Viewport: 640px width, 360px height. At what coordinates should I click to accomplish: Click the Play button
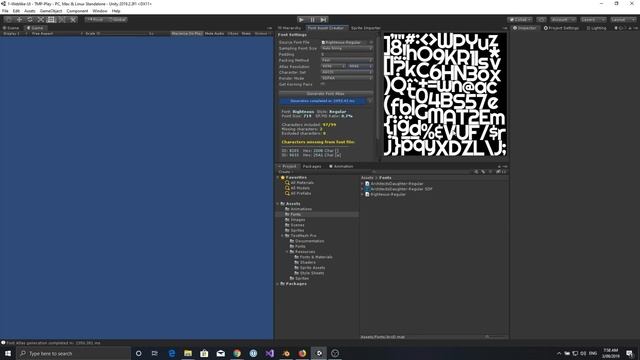pos(301,20)
